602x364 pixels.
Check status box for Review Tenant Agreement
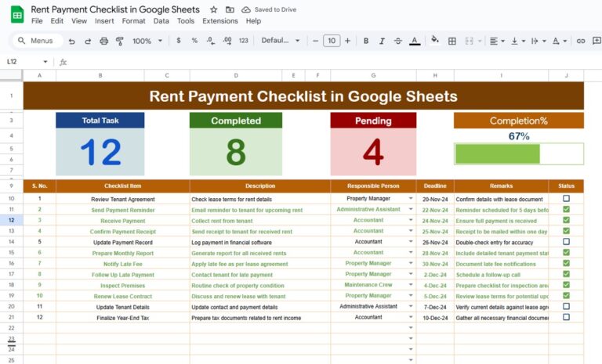click(566, 198)
